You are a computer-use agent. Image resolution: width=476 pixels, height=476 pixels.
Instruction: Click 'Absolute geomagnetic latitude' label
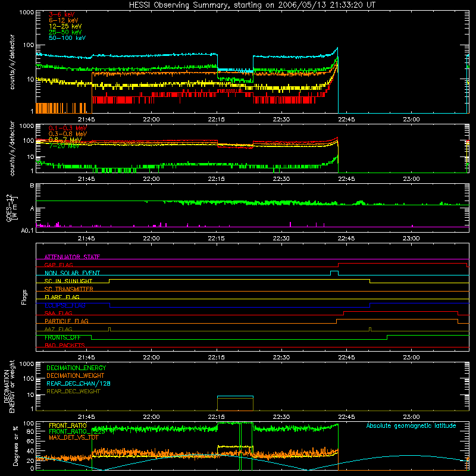pyautogui.click(x=411, y=425)
